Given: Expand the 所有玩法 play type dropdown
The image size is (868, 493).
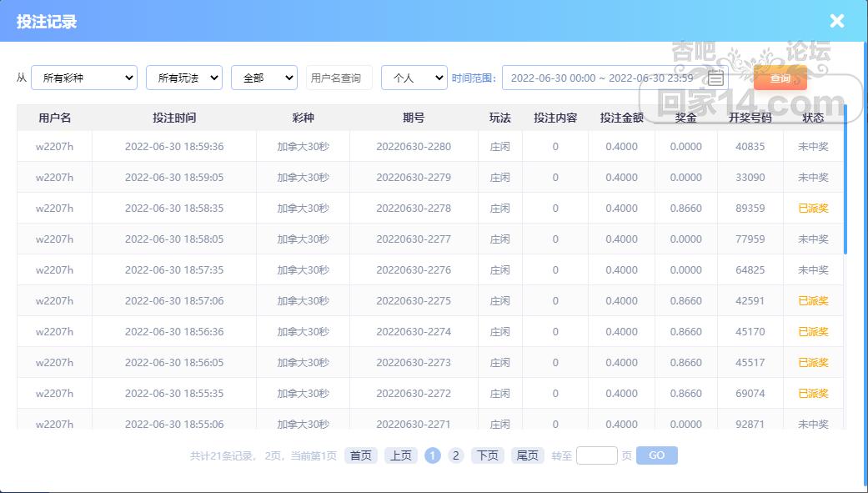Looking at the screenshot, I should coord(183,78).
